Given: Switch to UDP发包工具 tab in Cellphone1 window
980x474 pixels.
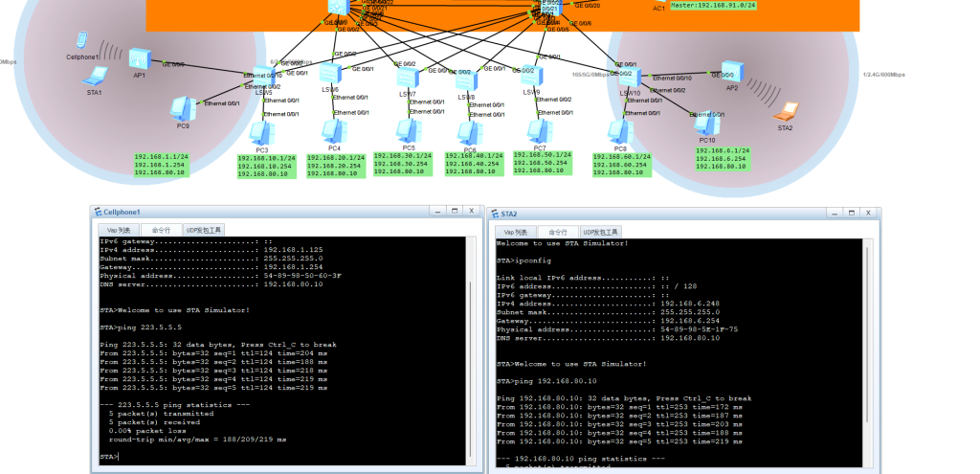Looking at the screenshot, I should pyautogui.click(x=204, y=230).
